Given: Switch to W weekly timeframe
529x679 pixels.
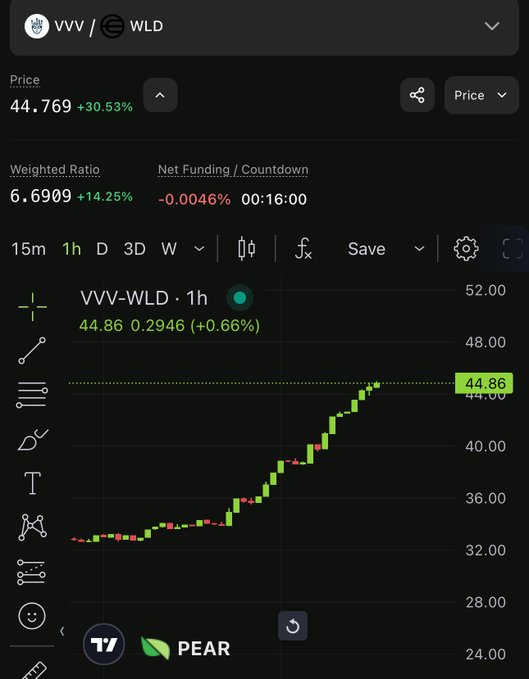Looking at the screenshot, I should coord(169,249).
